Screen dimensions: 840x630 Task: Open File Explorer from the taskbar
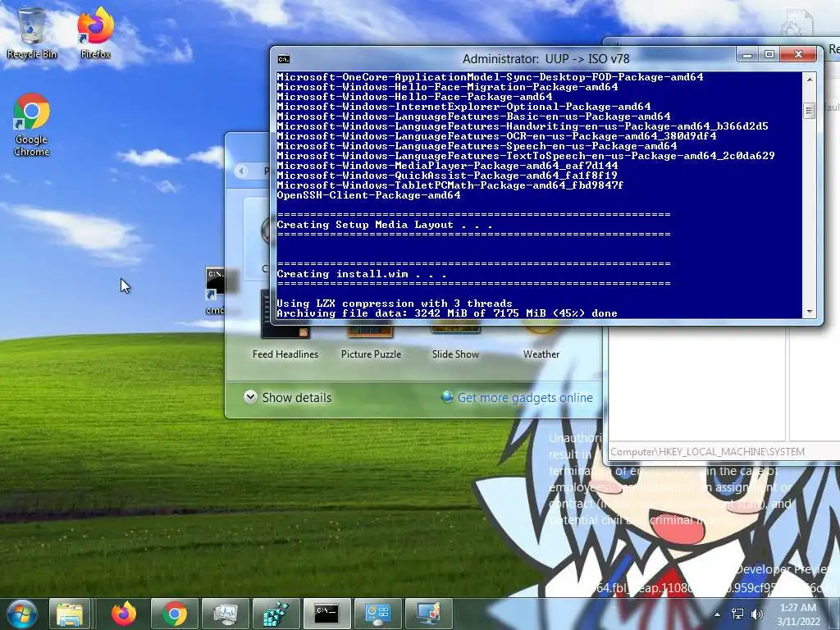pos(70,614)
